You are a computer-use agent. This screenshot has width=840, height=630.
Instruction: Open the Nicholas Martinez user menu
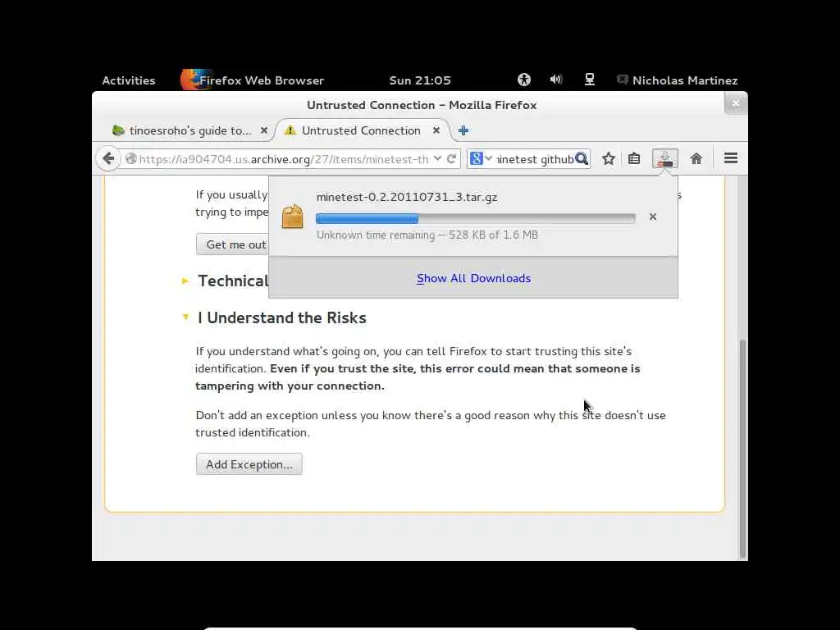pos(677,80)
